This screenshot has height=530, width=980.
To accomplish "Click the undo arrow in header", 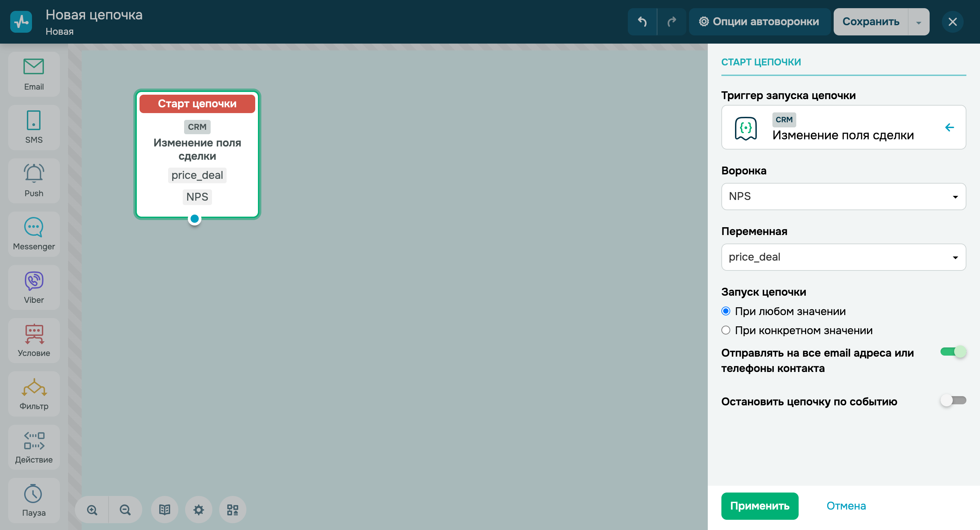I will tap(642, 22).
